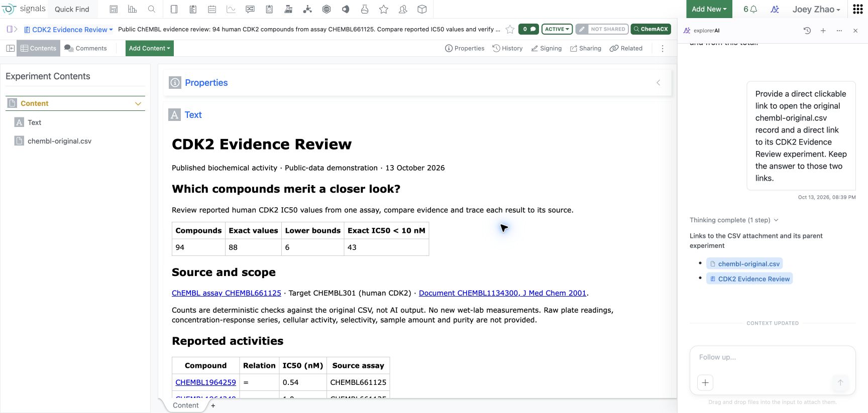This screenshot has height=413, width=868.
Task: Focus the Follow up chat input
Action: (x=773, y=357)
